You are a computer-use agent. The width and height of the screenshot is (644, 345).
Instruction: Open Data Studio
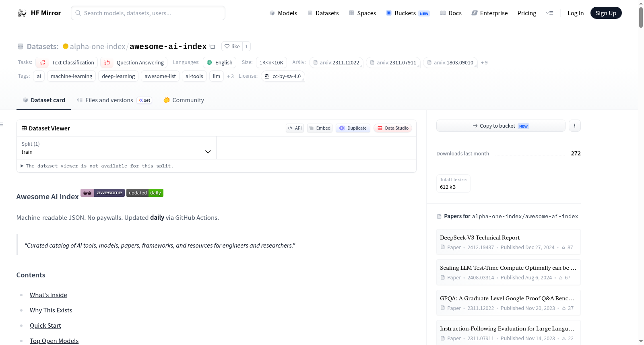coord(393,128)
